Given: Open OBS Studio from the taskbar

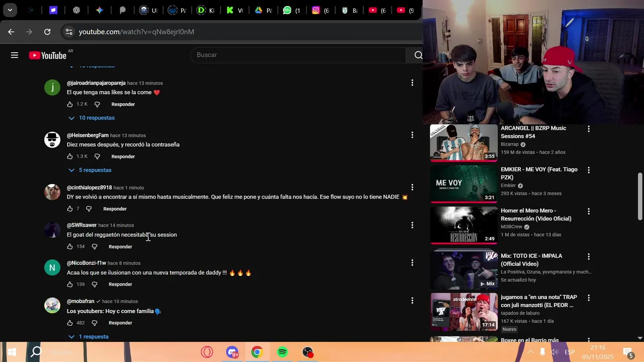Looking at the screenshot, I should point(307,352).
